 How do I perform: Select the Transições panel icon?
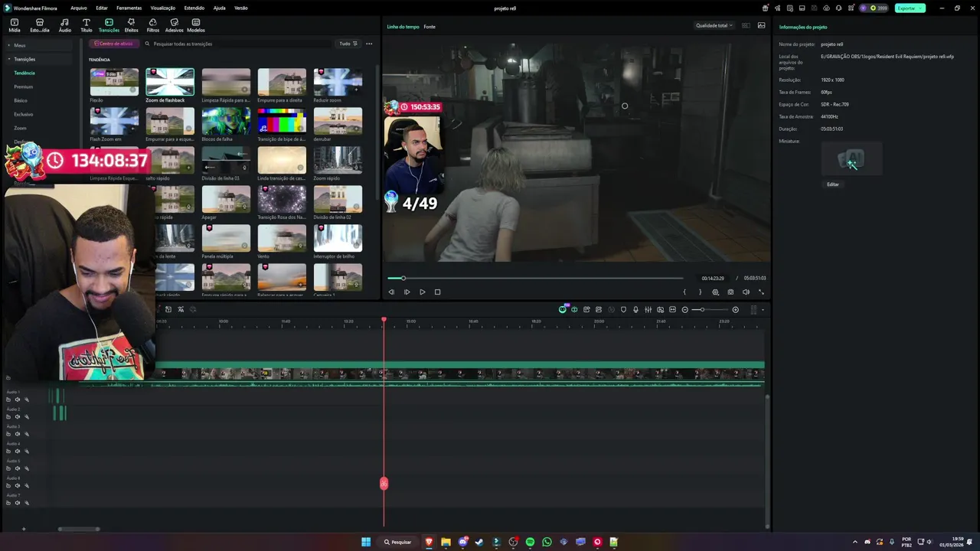pyautogui.click(x=109, y=25)
